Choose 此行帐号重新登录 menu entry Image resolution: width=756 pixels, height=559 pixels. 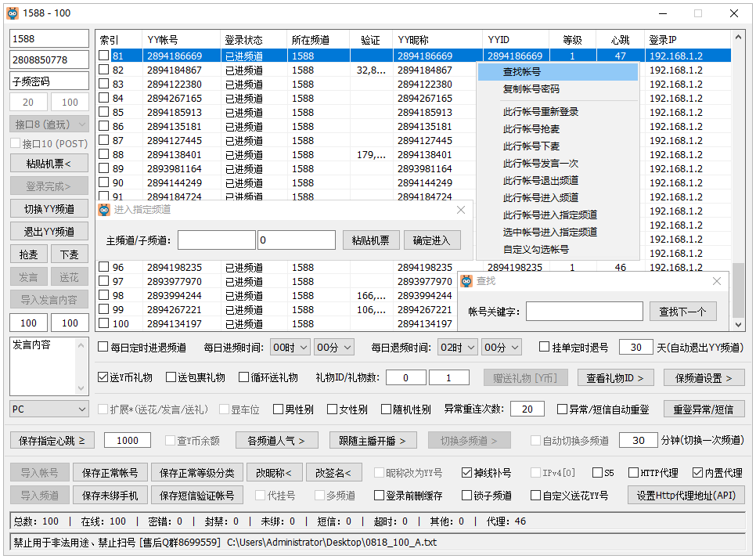(x=558, y=112)
